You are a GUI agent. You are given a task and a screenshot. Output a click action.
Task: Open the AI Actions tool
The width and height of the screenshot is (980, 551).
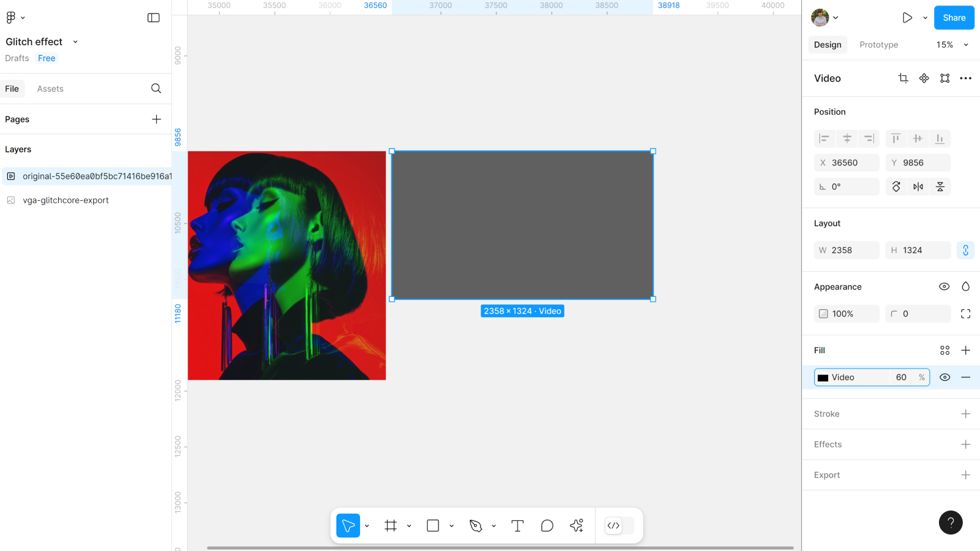pos(576,526)
